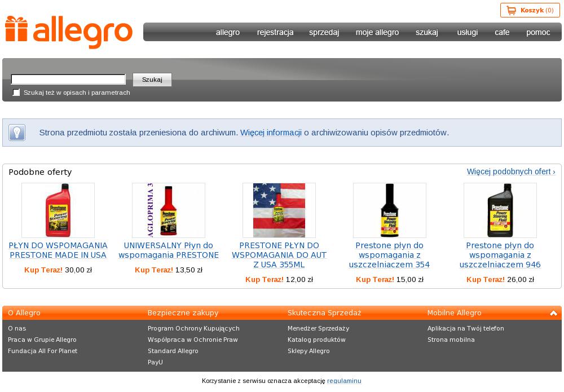564x392 pixels.
Task: Choose 'szukaj' in the navigation bar
Action: tap(427, 32)
